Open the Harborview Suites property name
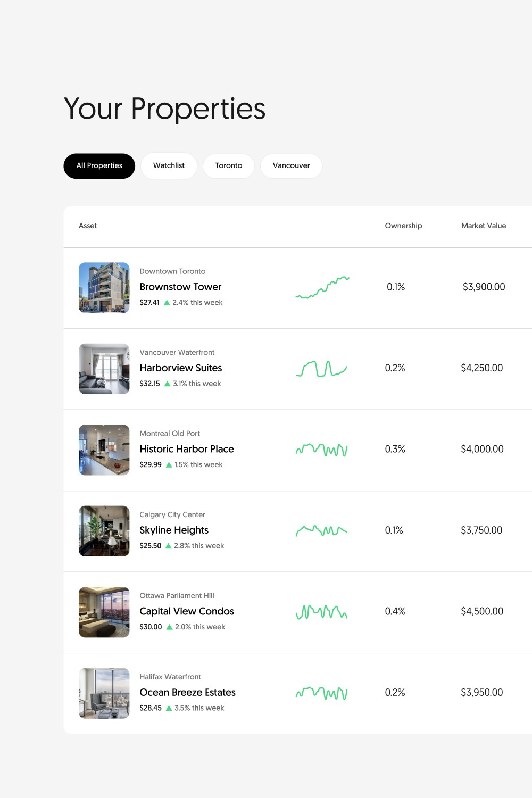Image resolution: width=532 pixels, height=798 pixels. 181,368
